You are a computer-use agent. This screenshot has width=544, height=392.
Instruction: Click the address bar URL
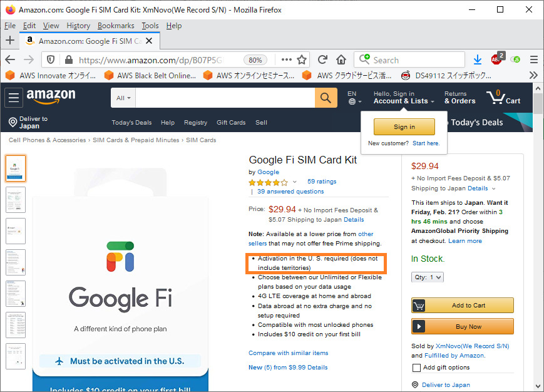tap(150, 60)
